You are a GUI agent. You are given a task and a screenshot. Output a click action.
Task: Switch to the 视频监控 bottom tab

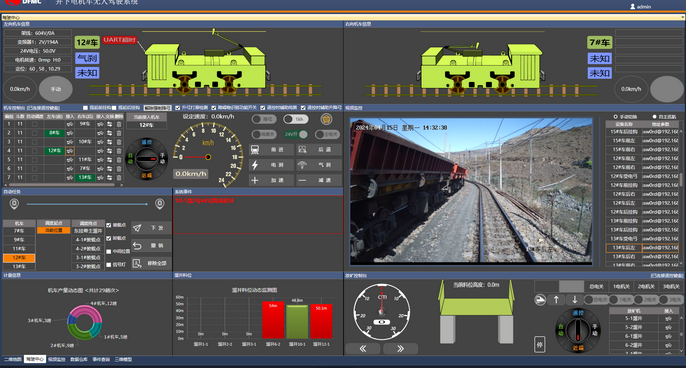point(57,359)
